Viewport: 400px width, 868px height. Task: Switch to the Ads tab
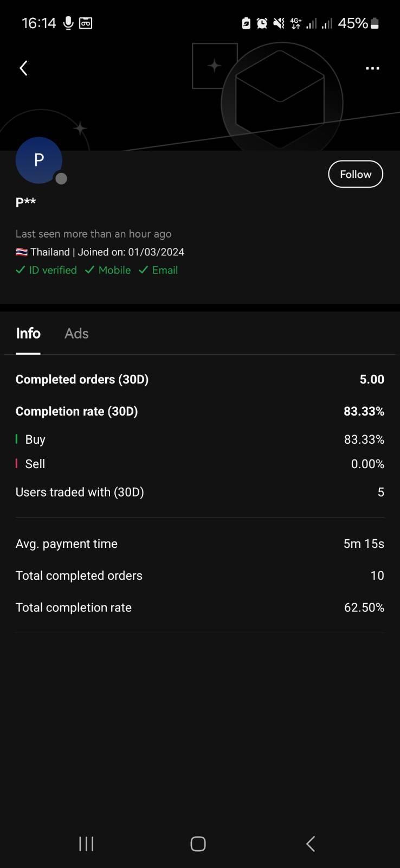[x=76, y=333]
